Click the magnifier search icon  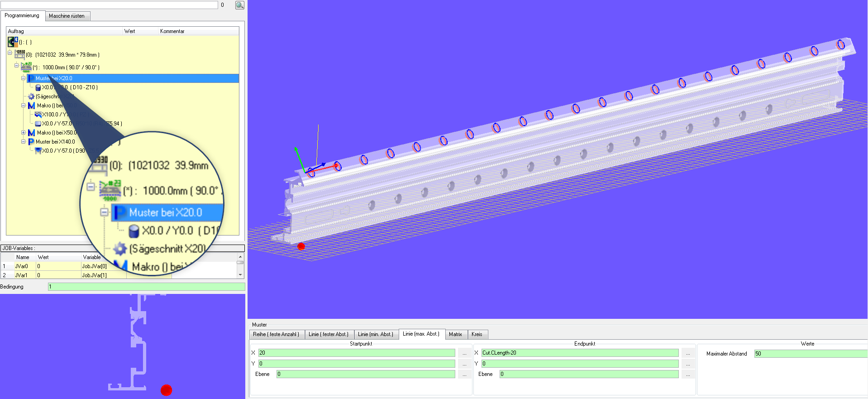[x=239, y=5]
